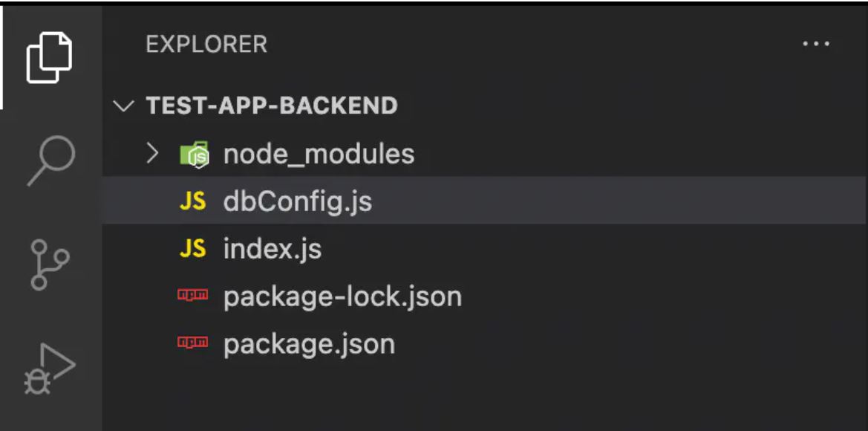Click the EXPLORER panel title

pyautogui.click(x=206, y=45)
